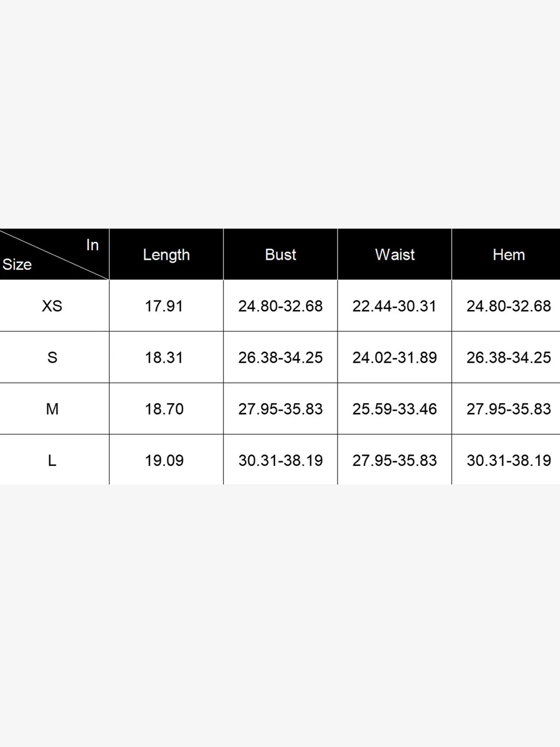Click the S hem value 26.38-34.25
560x747 pixels.
click(x=508, y=358)
